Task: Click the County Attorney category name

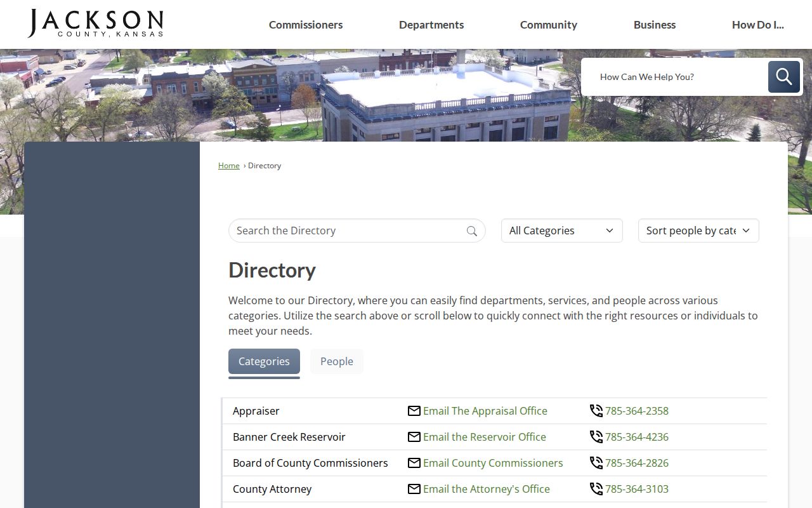Action: (272, 489)
